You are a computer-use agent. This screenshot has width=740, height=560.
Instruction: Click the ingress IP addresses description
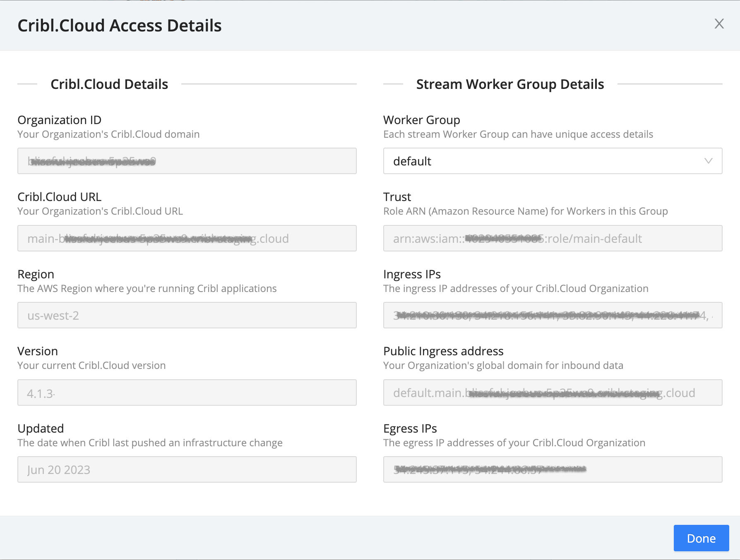[x=516, y=289]
